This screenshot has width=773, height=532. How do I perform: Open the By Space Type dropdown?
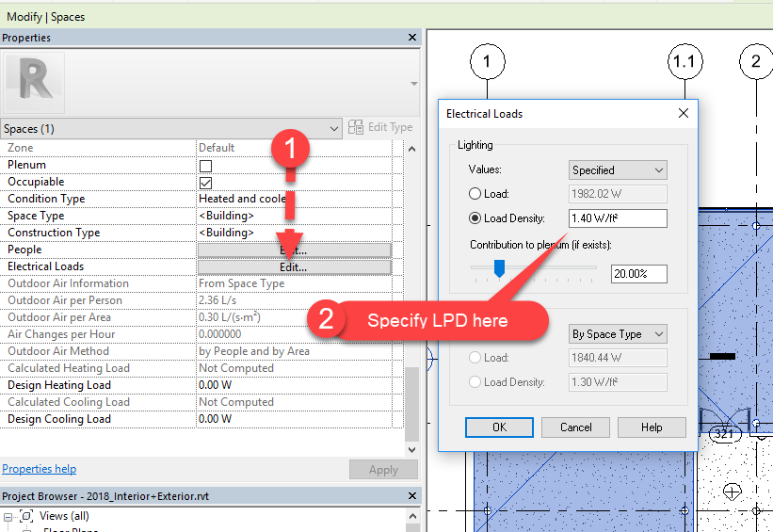[618, 333]
